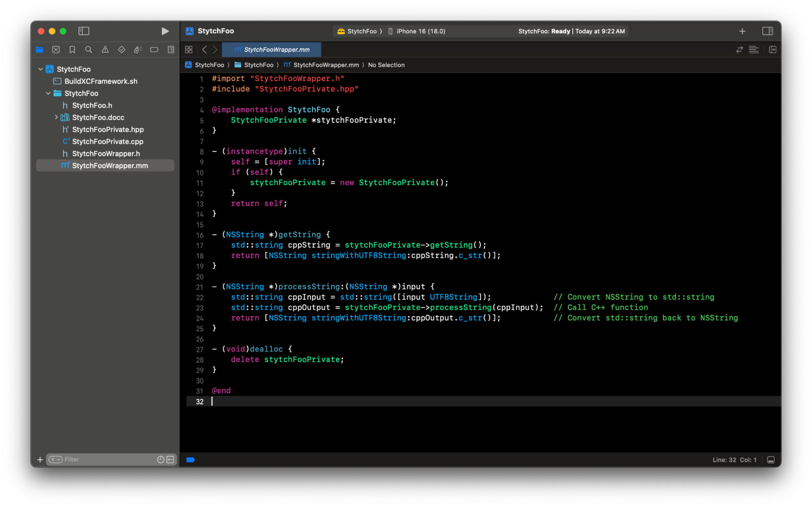Open the Source Control navigator icon
Viewport: 812px width, 508px height.
(x=56, y=50)
